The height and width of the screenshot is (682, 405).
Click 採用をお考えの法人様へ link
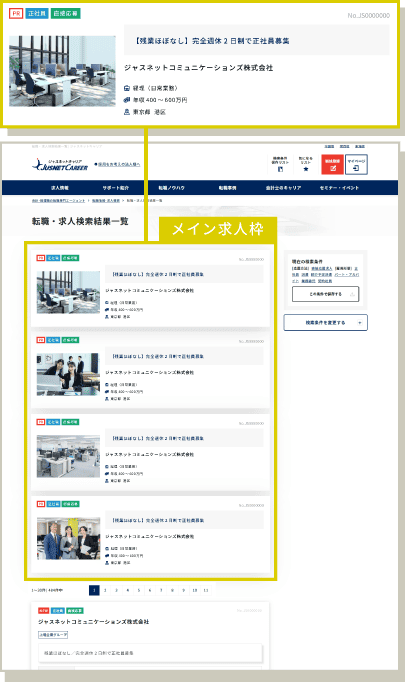117,164
